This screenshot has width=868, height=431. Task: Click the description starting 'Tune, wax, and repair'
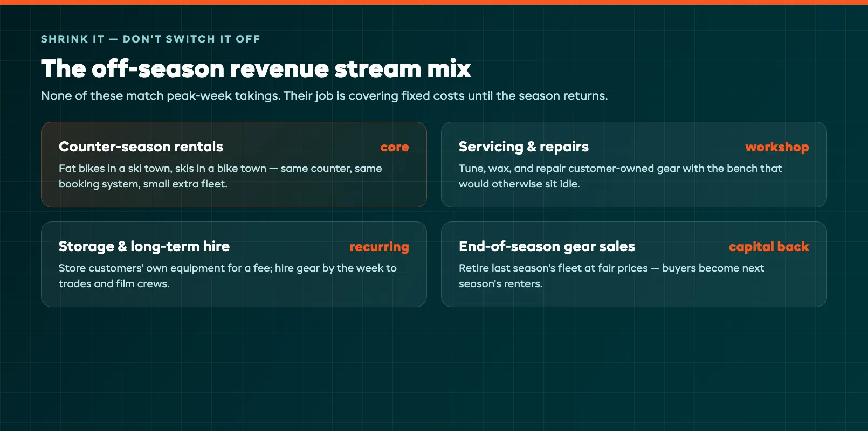pyautogui.click(x=620, y=176)
